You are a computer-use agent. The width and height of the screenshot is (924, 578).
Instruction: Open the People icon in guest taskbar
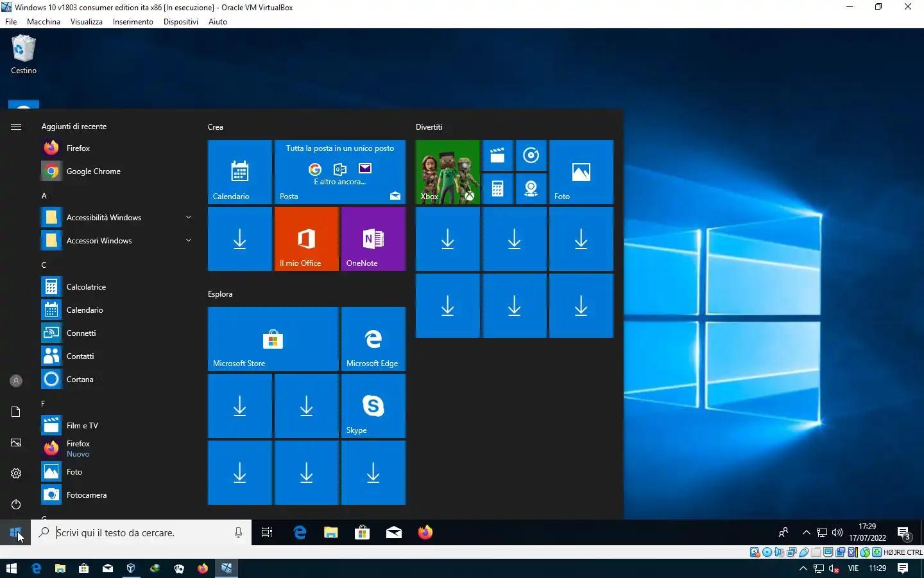point(783,532)
